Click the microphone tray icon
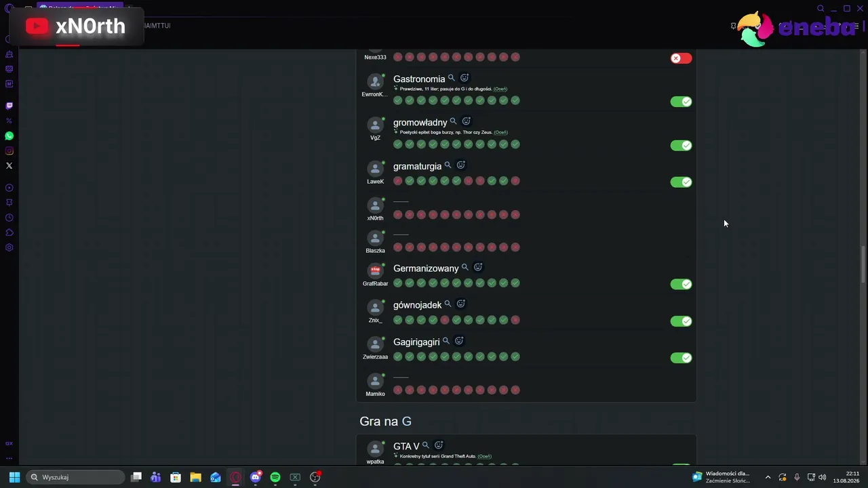 [797, 477]
